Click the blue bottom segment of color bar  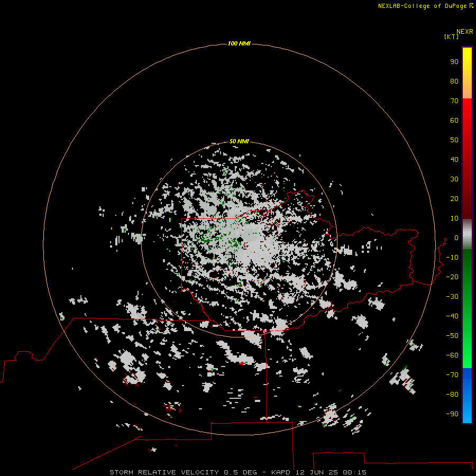(467, 395)
